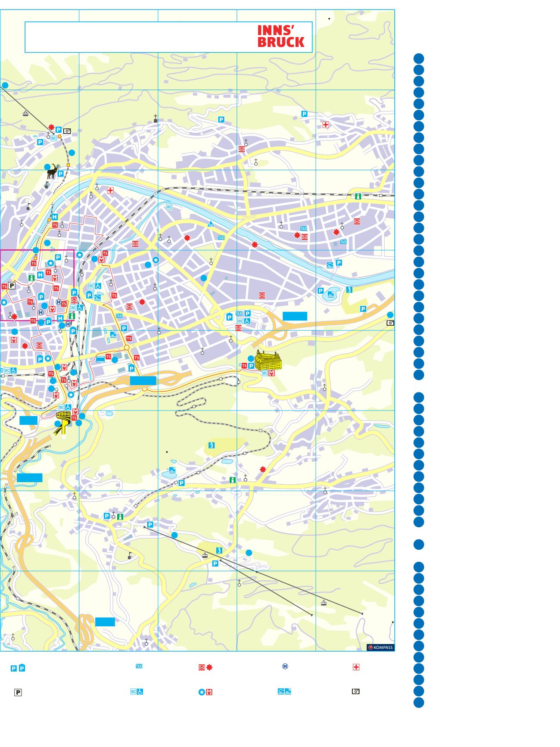Select the parking garage icon in legend

[x=22, y=668]
